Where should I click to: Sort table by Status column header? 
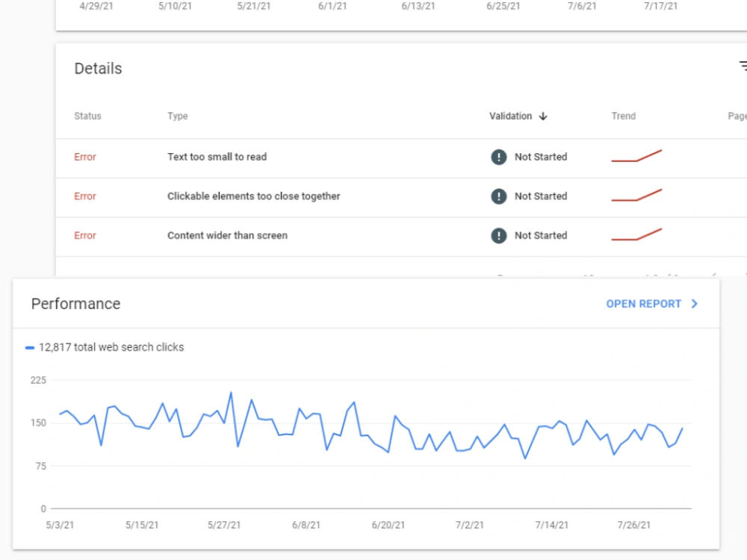pos(87,116)
